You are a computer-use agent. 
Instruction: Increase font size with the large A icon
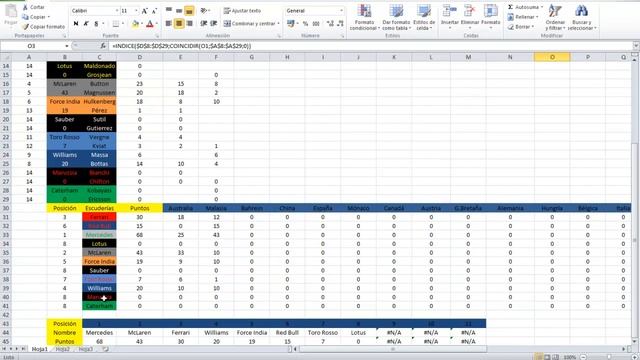point(144,11)
